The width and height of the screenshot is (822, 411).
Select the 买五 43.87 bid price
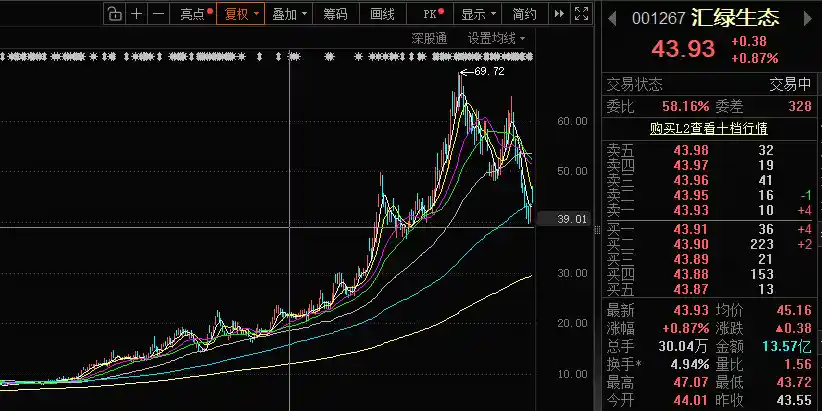691,289
